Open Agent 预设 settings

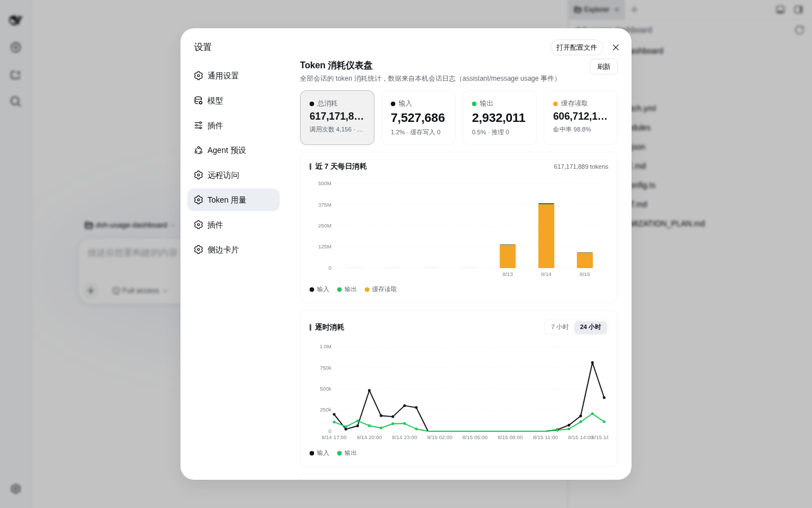click(x=233, y=150)
